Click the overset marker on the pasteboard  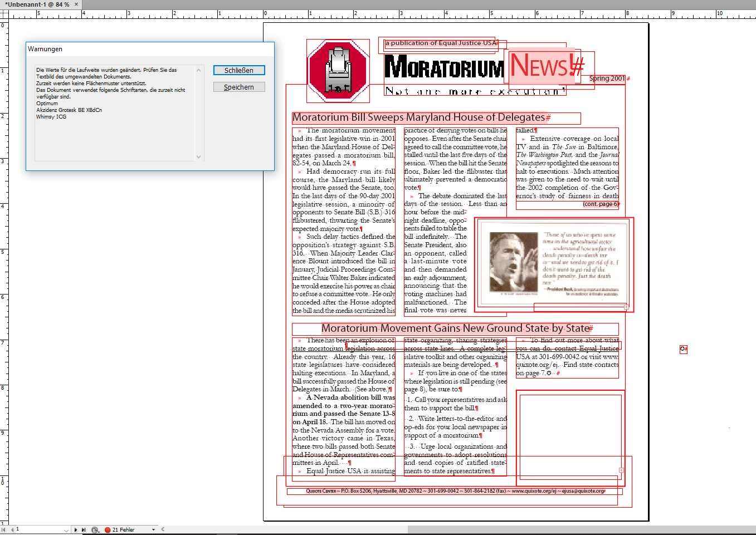(683, 349)
